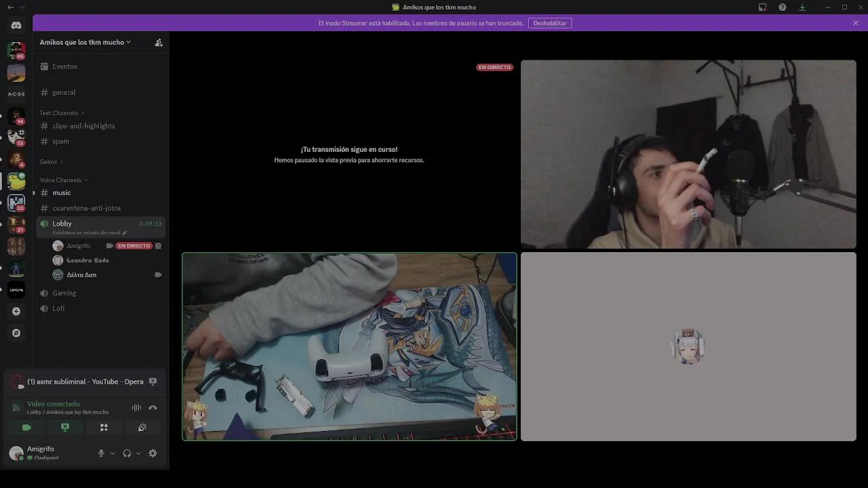Collapse the Voice Channels category

pyautogui.click(x=64, y=180)
